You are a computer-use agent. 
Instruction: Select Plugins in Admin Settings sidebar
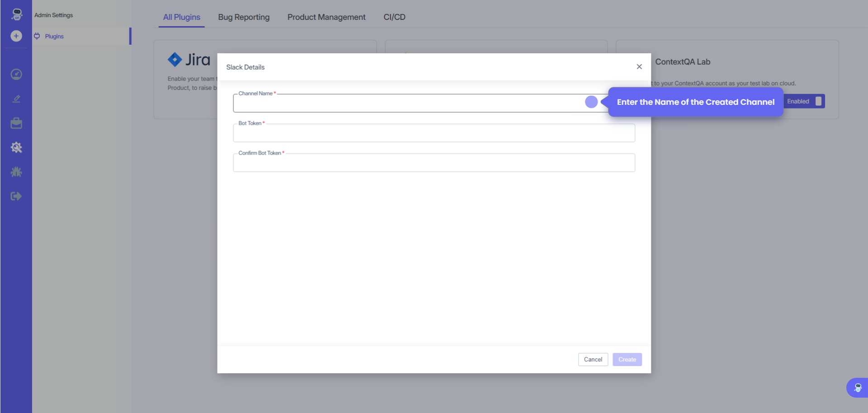pos(54,36)
